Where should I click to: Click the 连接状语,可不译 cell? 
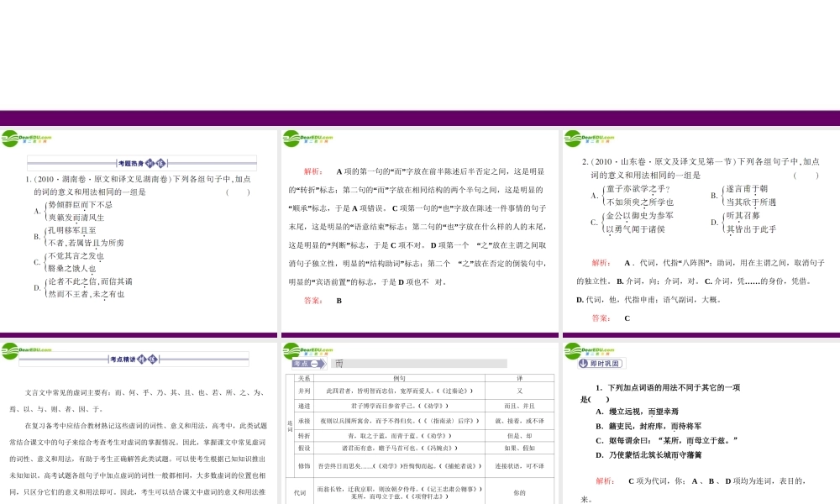click(x=519, y=466)
